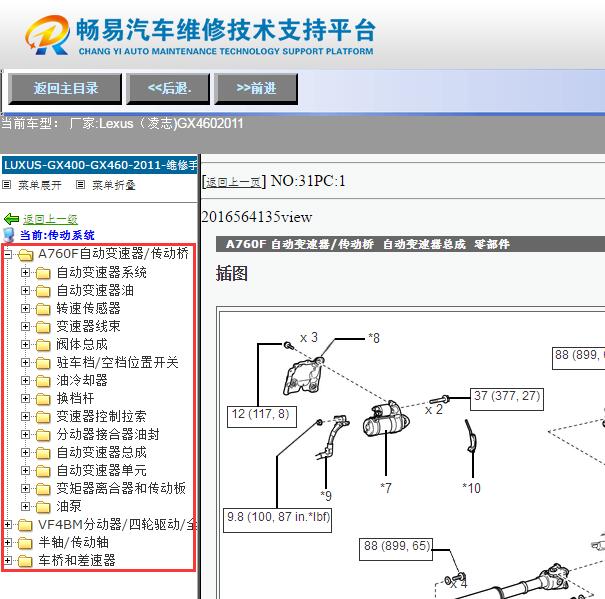Expand the 油冷却器 node
Screen dimensions: 605x599
click(x=25, y=381)
